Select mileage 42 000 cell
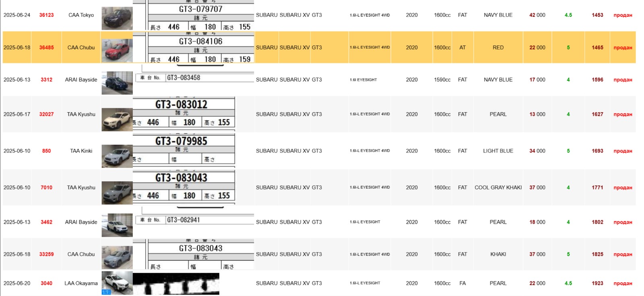 537,15
